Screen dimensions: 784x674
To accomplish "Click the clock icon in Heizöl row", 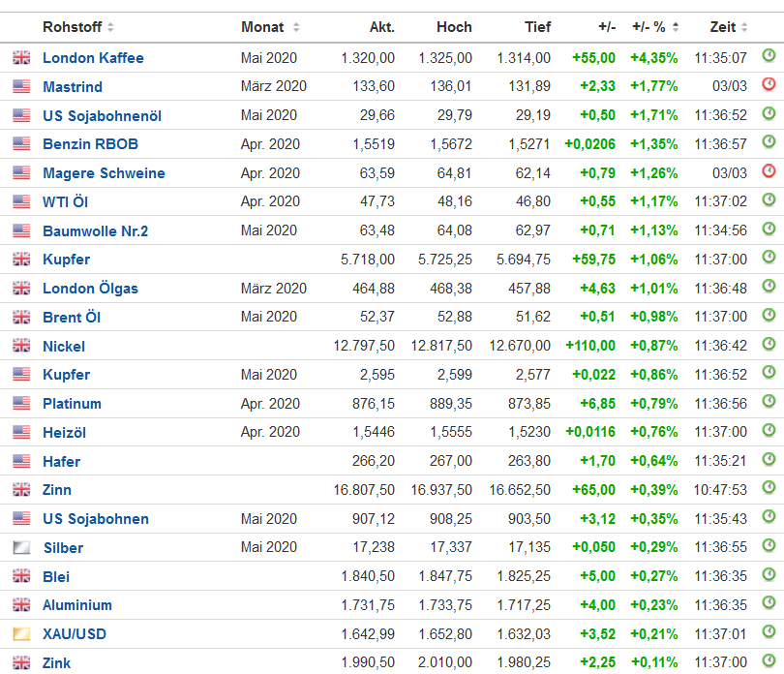I will [769, 430].
